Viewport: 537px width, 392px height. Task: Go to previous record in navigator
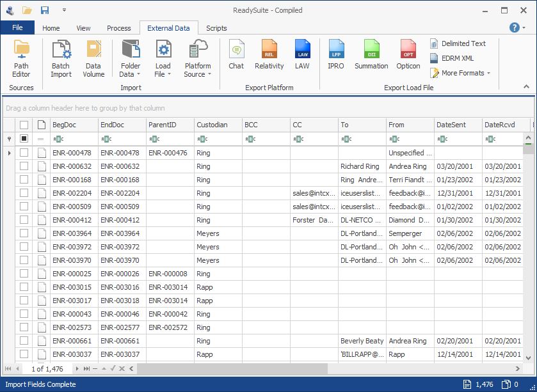pyautogui.click(x=17, y=369)
